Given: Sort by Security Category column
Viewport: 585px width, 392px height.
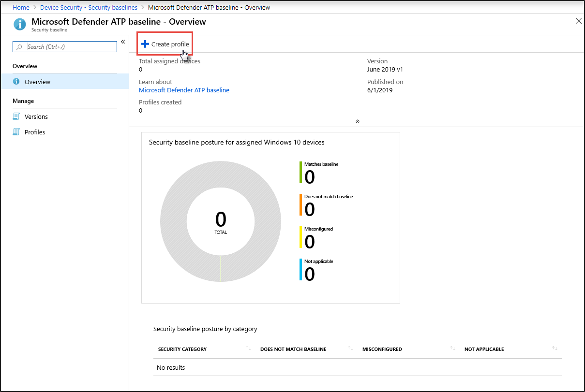Looking at the screenshot, I should coord(248,348).
